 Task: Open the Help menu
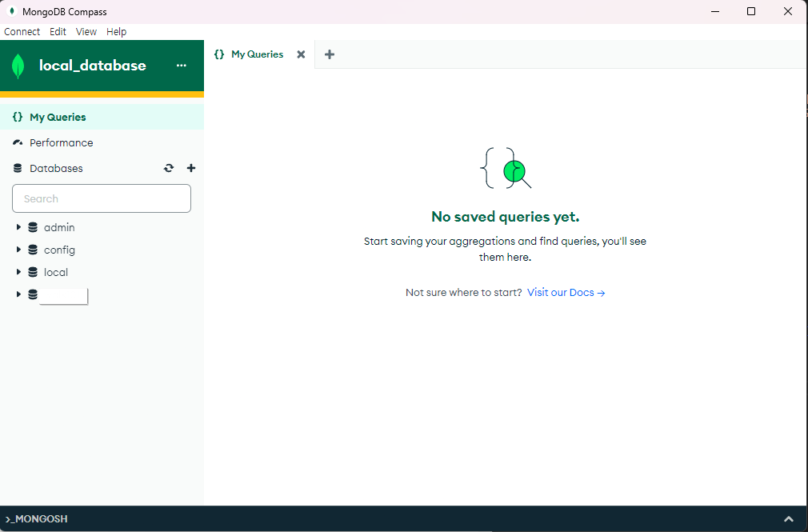[117, 31]
